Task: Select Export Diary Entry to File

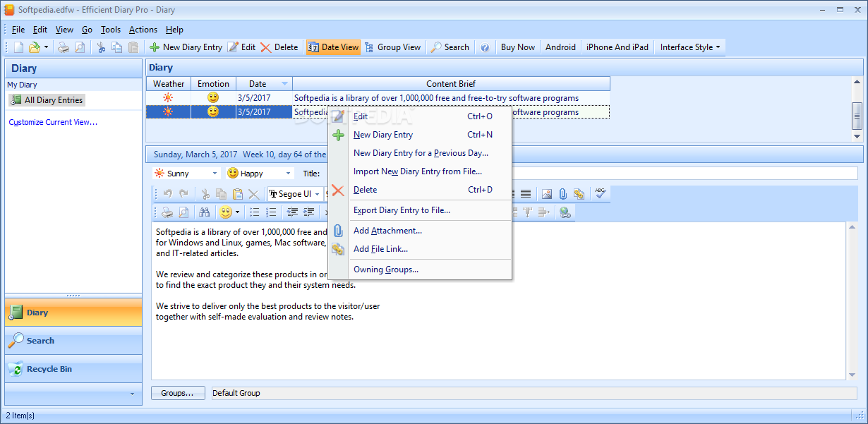Action: [420, 210]
